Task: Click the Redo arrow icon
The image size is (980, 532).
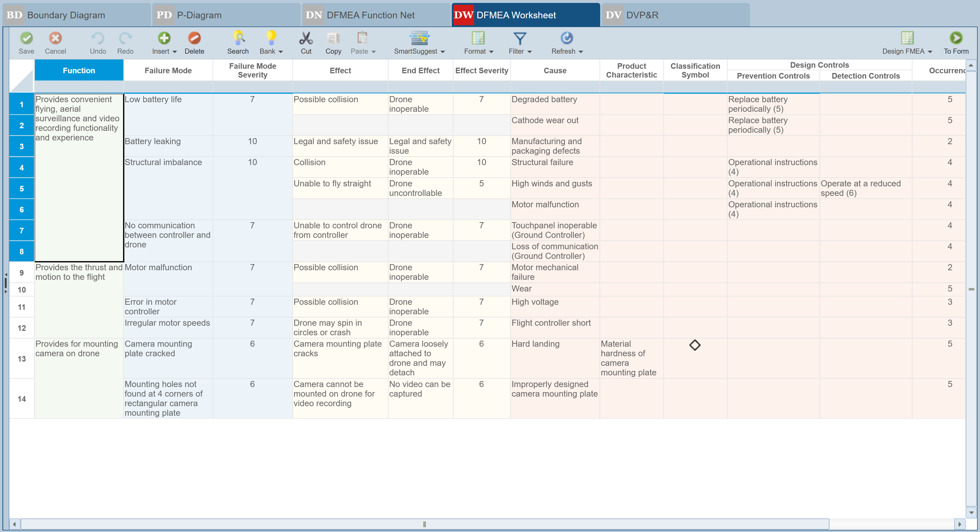Action: coord(125,38)
